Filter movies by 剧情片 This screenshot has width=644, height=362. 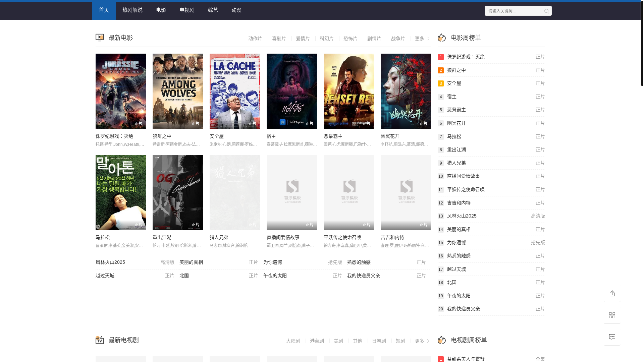pos(374,39)
